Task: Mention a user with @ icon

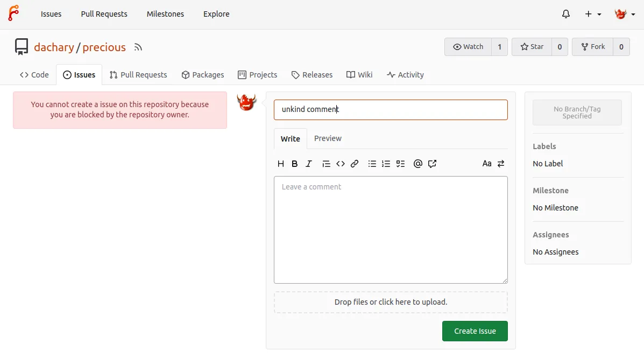Action: 417,164
